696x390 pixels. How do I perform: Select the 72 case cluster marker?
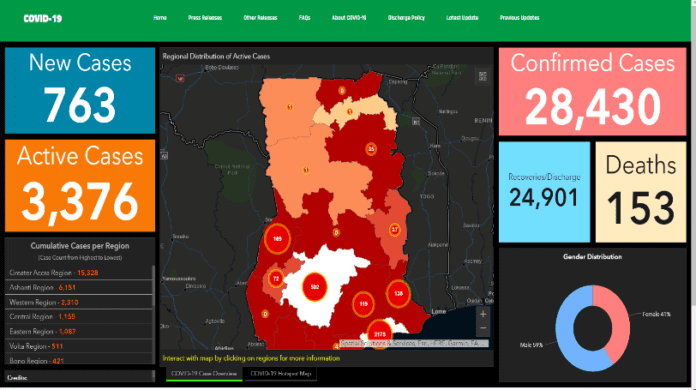276,279
